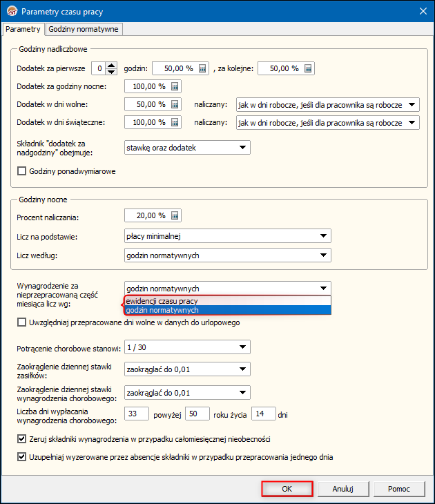Open calculator for 'Dodatek w dni wolne'
This screenshot has height=504, width=435.
175,104
